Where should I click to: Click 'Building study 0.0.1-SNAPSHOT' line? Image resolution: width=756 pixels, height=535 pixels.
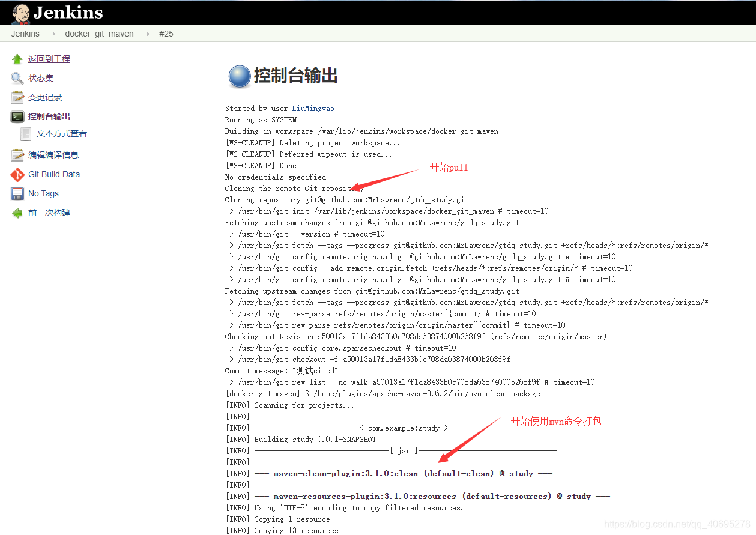pyautogui.click(x=301, y=440)
